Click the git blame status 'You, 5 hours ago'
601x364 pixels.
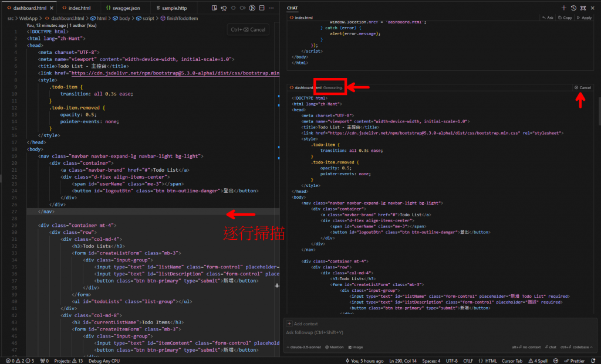coord(364,361)
